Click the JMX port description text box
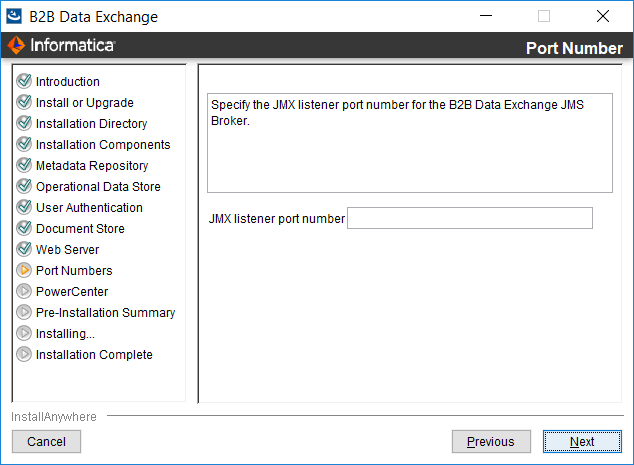 point(410,143)
